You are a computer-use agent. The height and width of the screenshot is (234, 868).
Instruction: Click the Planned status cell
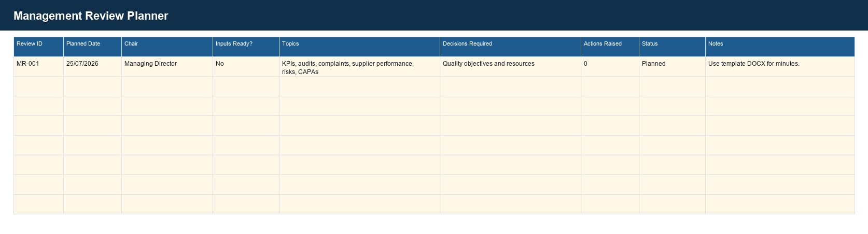click(x=672, y=67)
